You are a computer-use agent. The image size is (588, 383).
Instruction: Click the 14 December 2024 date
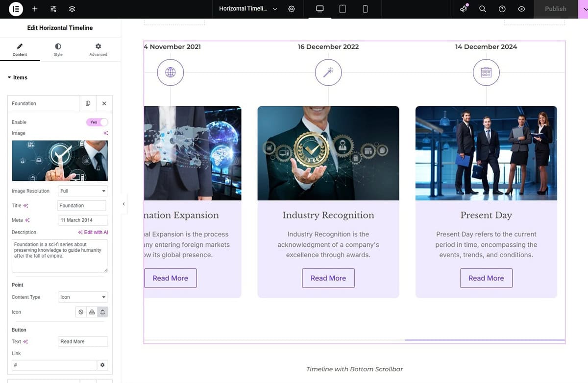tap(486, 47)
